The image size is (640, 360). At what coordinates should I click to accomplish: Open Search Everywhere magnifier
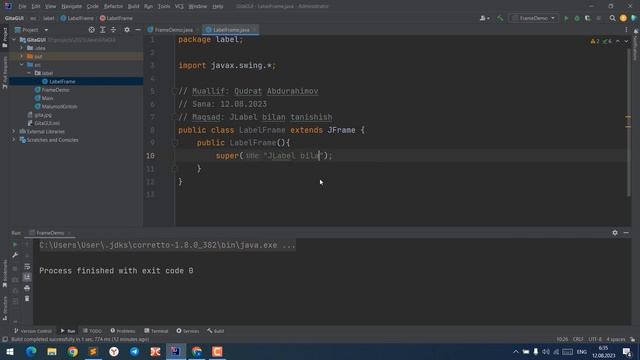tap(612, 18)
